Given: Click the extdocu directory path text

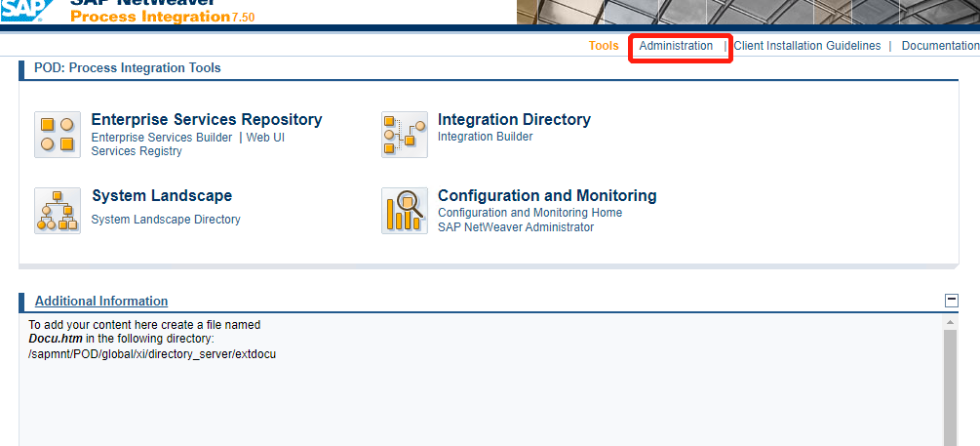Looking at the screenshot, I should pyautogui.click(x=152, y=354).
